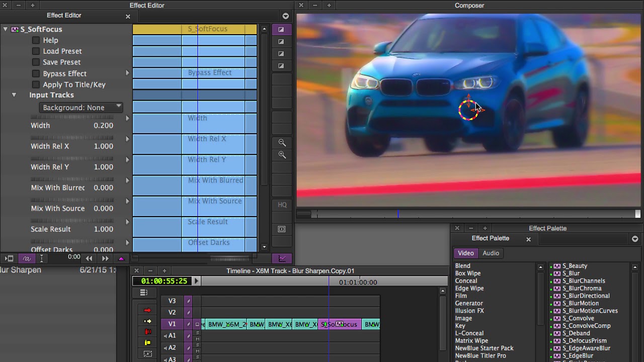Click the play triangle next to timecode

pos(197,281)
